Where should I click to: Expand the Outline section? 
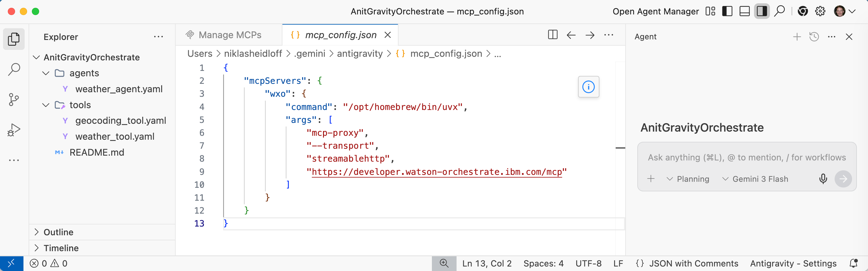[58, 232]
